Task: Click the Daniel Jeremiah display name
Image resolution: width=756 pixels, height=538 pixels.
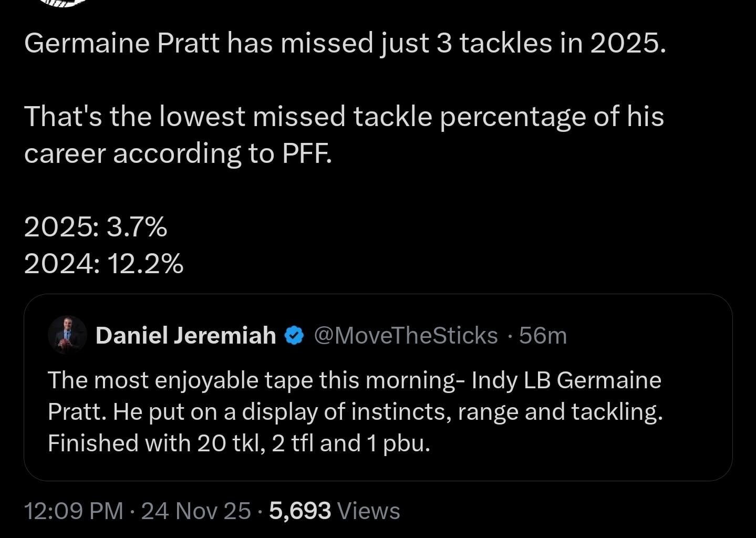Action: click(x=185, y=335)
